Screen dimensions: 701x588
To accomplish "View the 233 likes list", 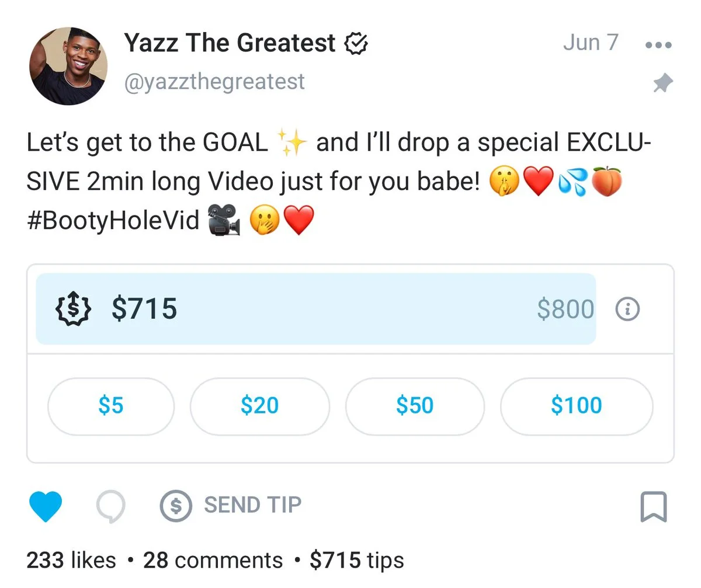I will coord(70,560).
